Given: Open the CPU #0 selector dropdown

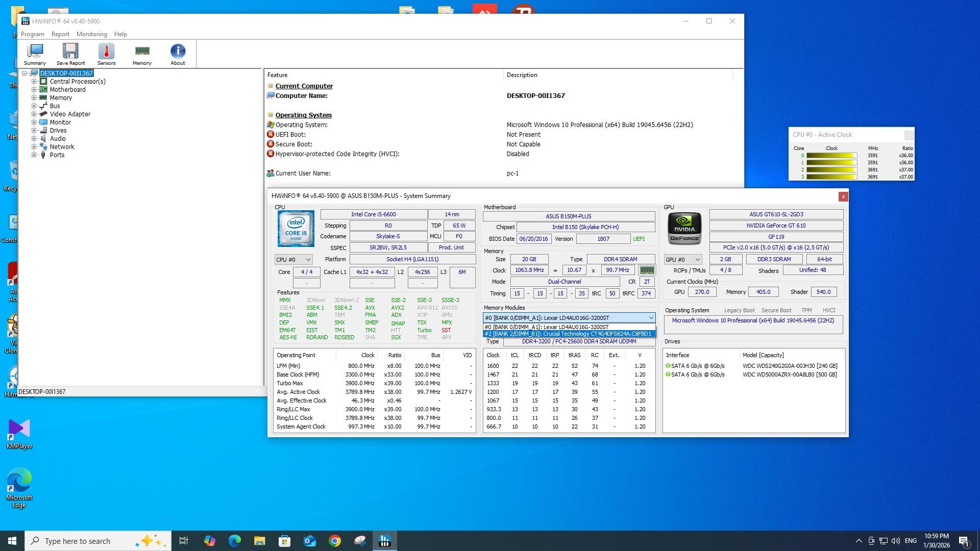Looking at the screenshot, I should click(x=293, y=260).
